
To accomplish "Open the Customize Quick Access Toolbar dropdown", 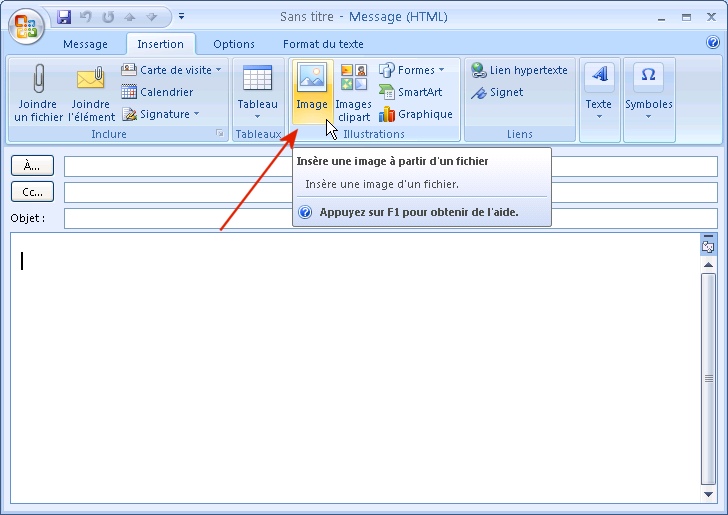I will 182,16.
